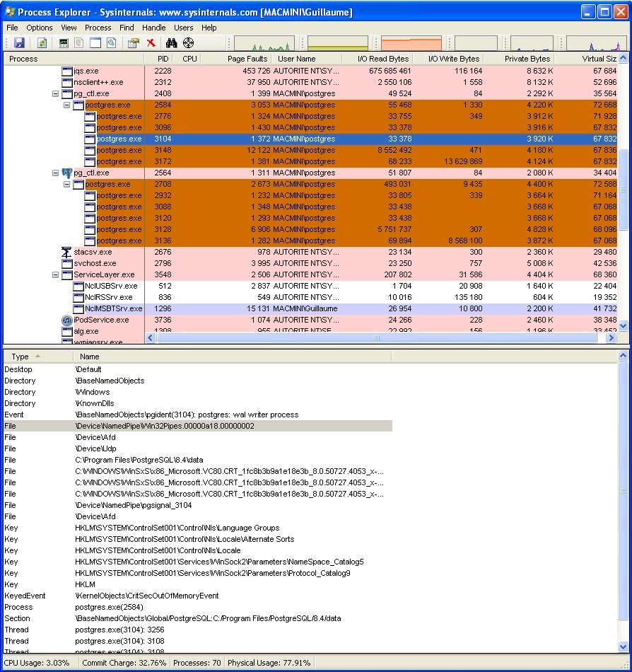Image resolution: width=632 pixels, height=672 pixels.
Task: Click the Refresh Now toolbar icon
Action: [42, 43]
